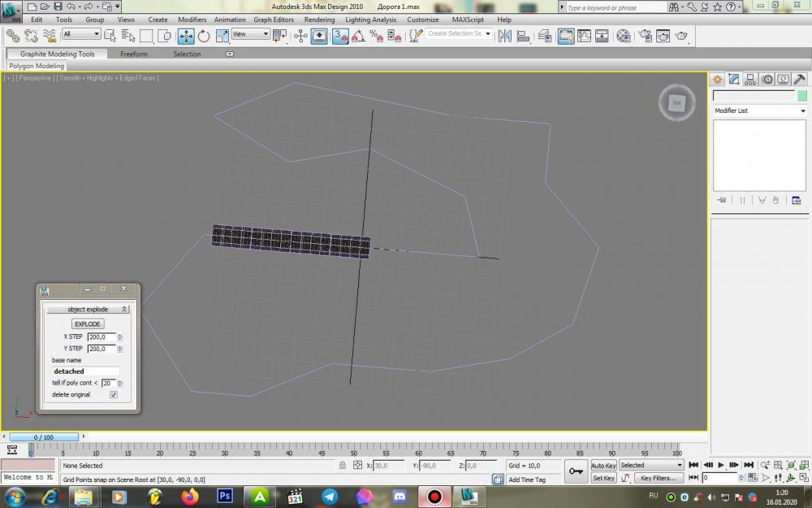Image resolution: width=812 pixels, height=508 pixels.
Task: Open the Hierarchy command panel tab
Action: tap(750, 80)
